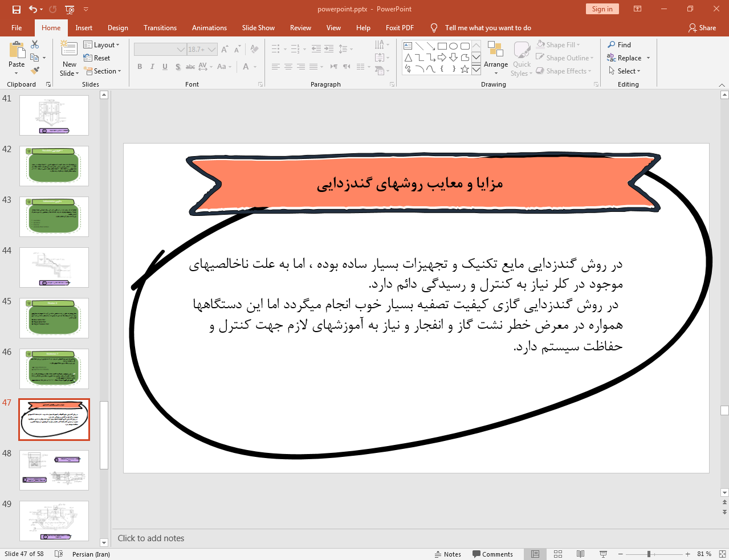Viewport: 729px width, 560px height.
Task: Toggle text Shadow formatting
Action: (x=178, y=67)
